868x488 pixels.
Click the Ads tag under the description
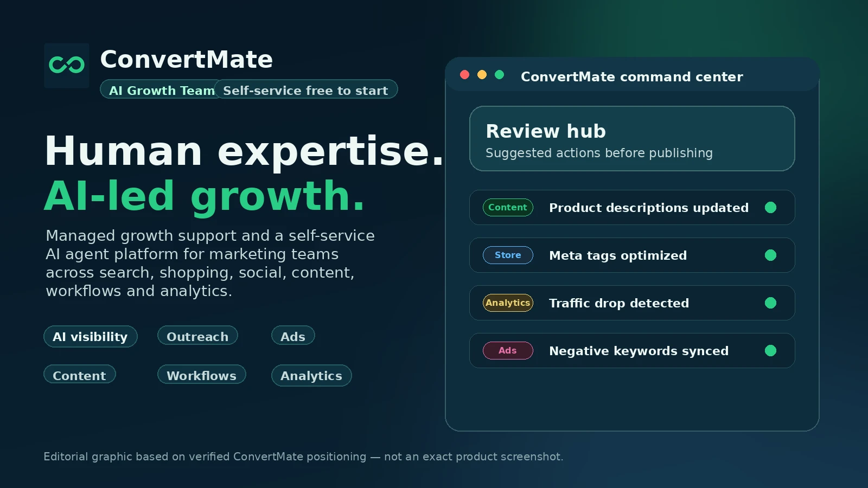click(293, 336)
